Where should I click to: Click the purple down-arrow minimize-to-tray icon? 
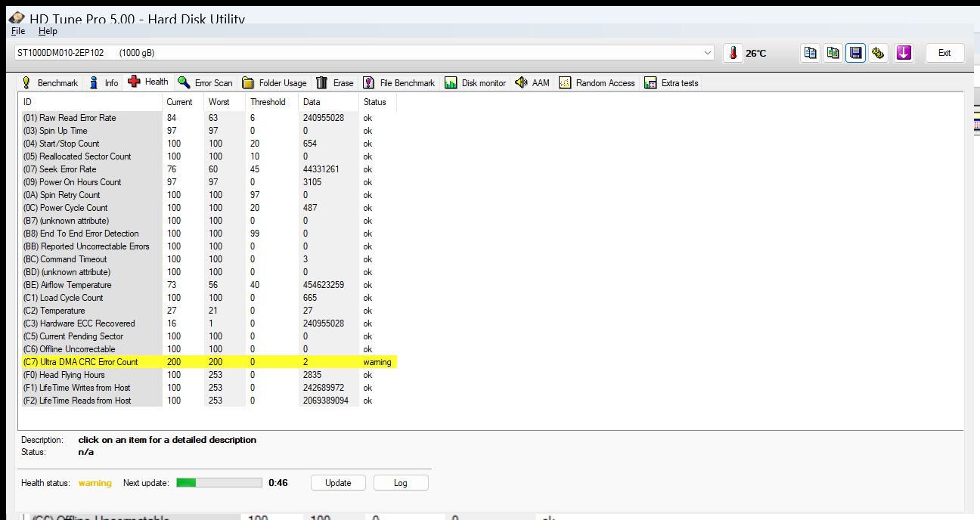tap(904, 53)
